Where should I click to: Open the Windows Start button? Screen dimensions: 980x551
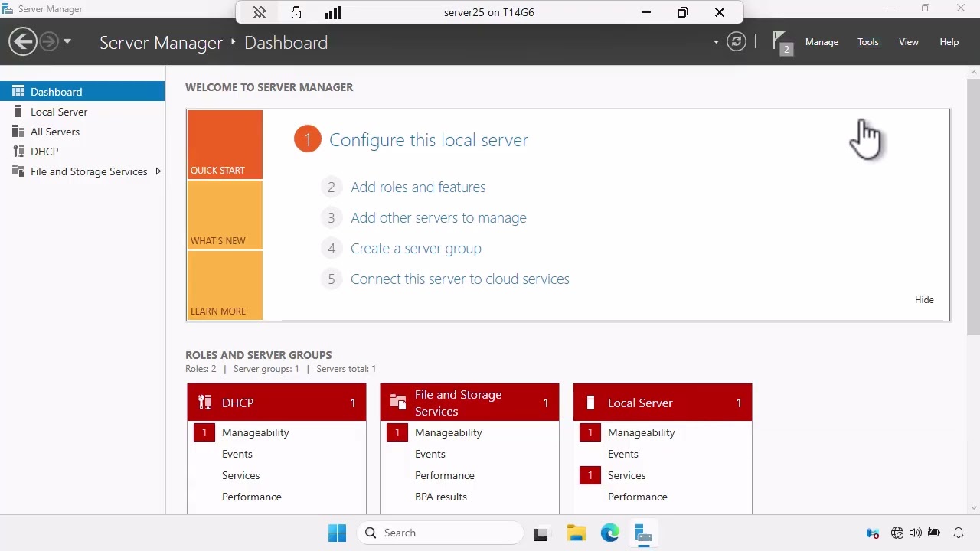337,533
